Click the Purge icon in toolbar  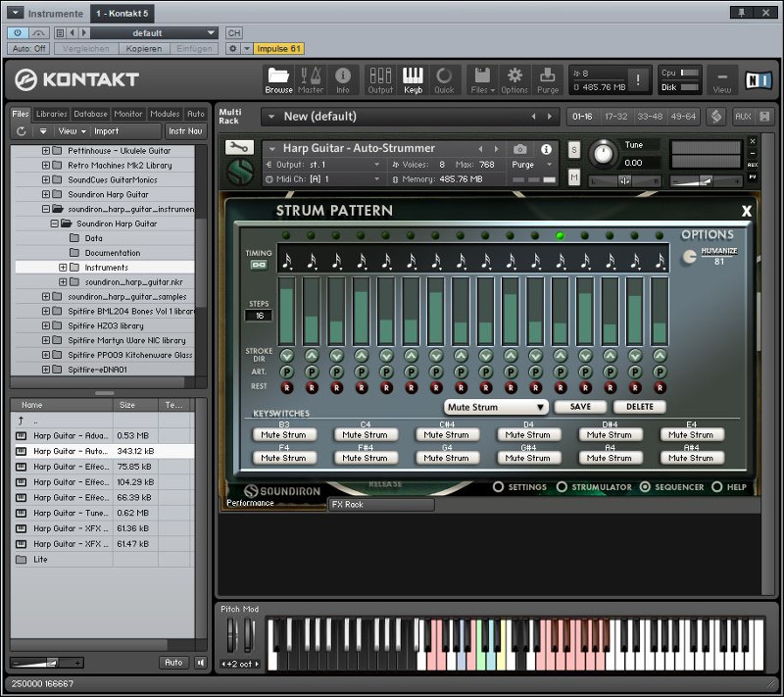(548, 79)
